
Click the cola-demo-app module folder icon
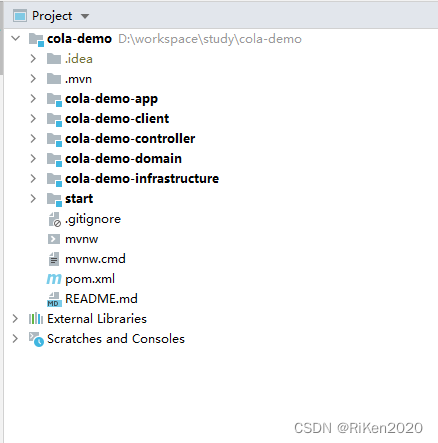[54, 99]
